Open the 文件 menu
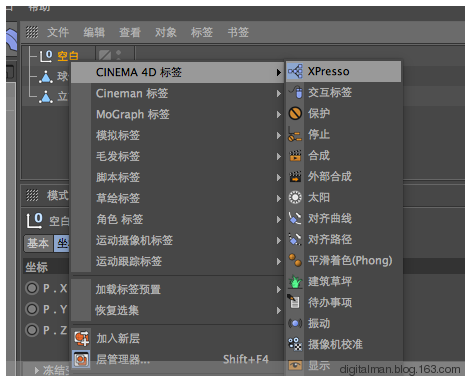The height and width of the screenshot is (381, 471). coord(58,32)
